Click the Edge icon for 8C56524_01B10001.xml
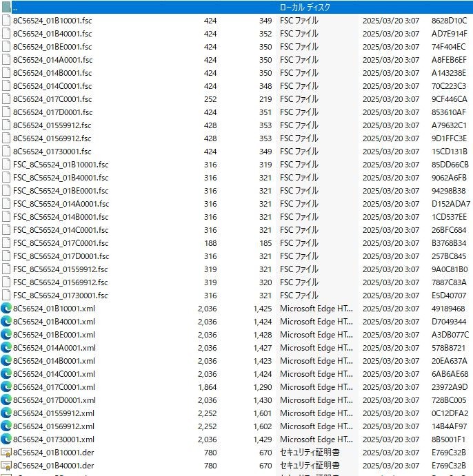 click(x=6, y=309)
